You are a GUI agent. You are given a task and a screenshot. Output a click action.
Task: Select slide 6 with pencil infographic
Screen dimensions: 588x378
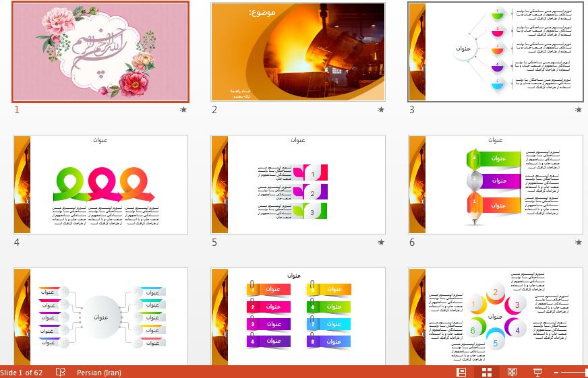496,184
